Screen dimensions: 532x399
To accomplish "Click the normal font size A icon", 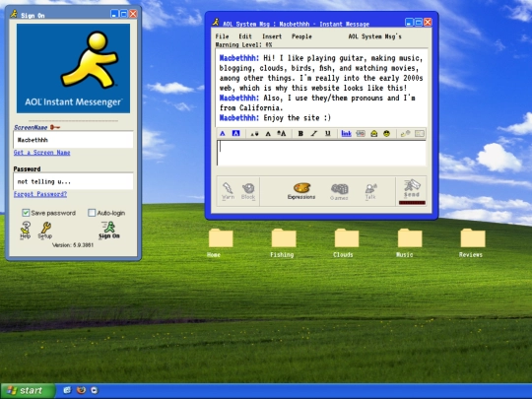I will pyautogui.click(x=268, y=134).
